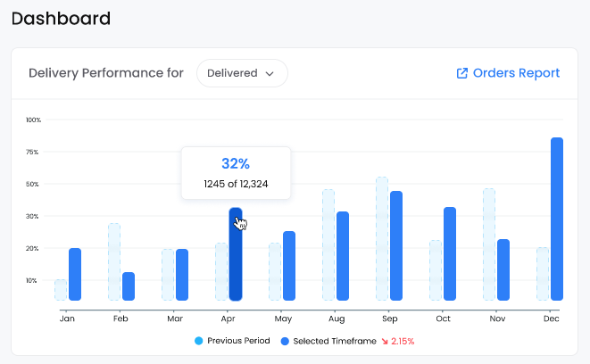
Task: Expand the Delivered dropdown chevron
Action: click(x=270, y=74)
